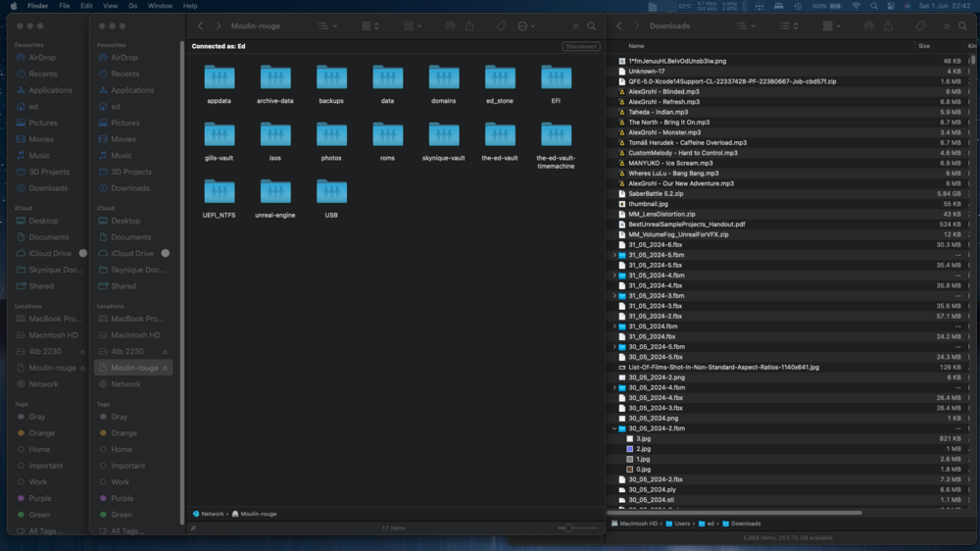
Task: Go forward in the Moulin-rouge window
Action: coord(219,26)
